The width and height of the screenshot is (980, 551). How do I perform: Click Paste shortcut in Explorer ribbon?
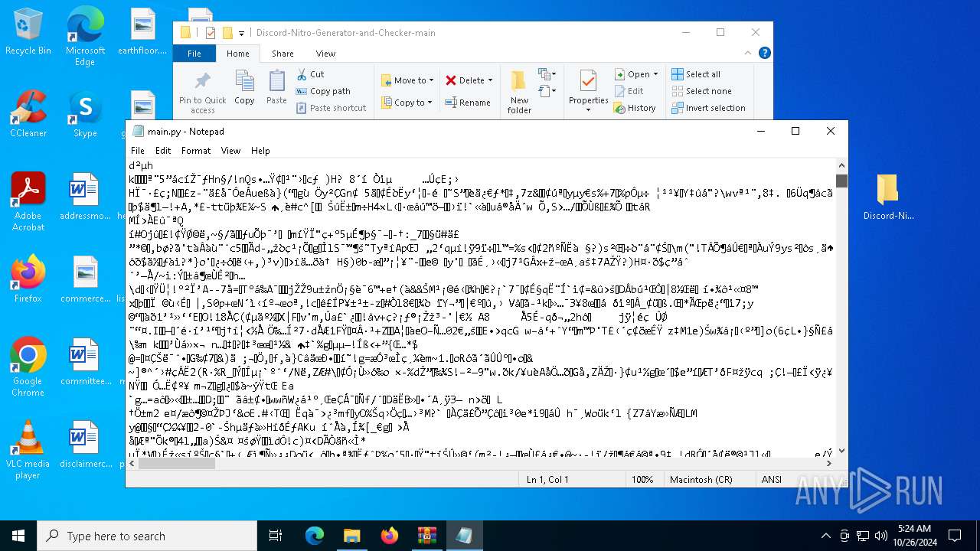tap(331, 108)
